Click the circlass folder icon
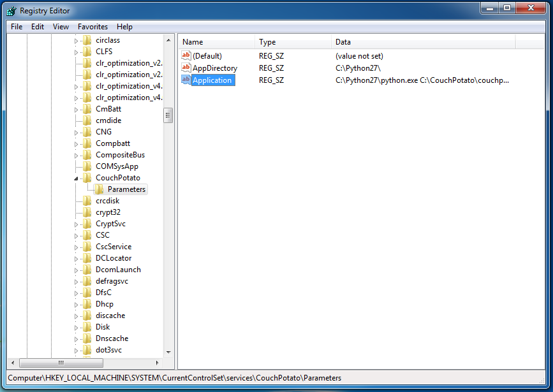 (x=87, y=40)
